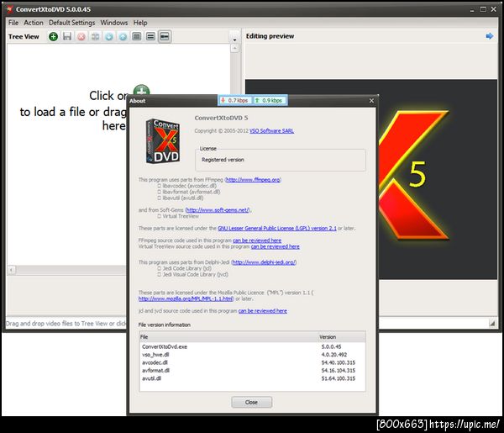Click the left arrow of horizontal scrollbar
The image size is (504, 433).
[x=12, y=270]
